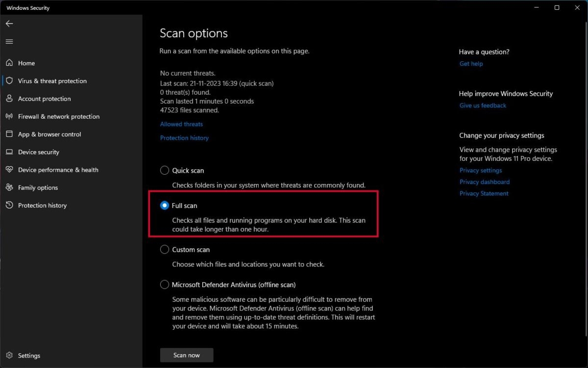The height and width of the screenshot is (368, 588).
Task: Click the Account protection icon
Action: 10,99
